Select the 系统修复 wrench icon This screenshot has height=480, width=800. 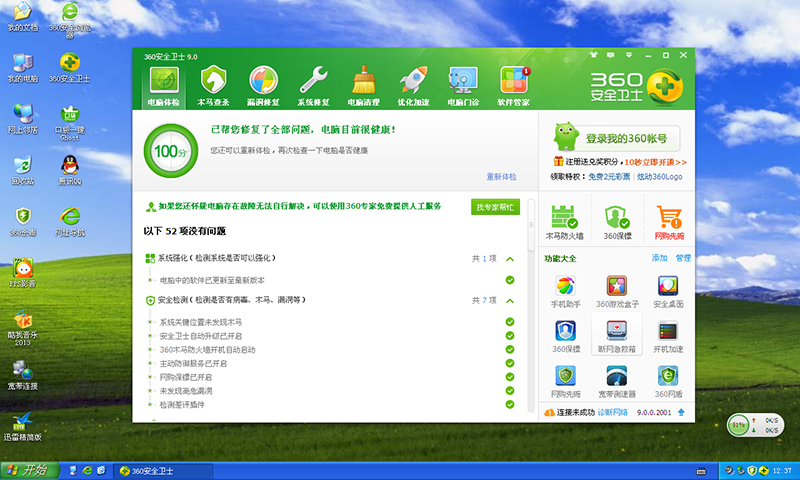pyautogui.click(x=314, y=85)
